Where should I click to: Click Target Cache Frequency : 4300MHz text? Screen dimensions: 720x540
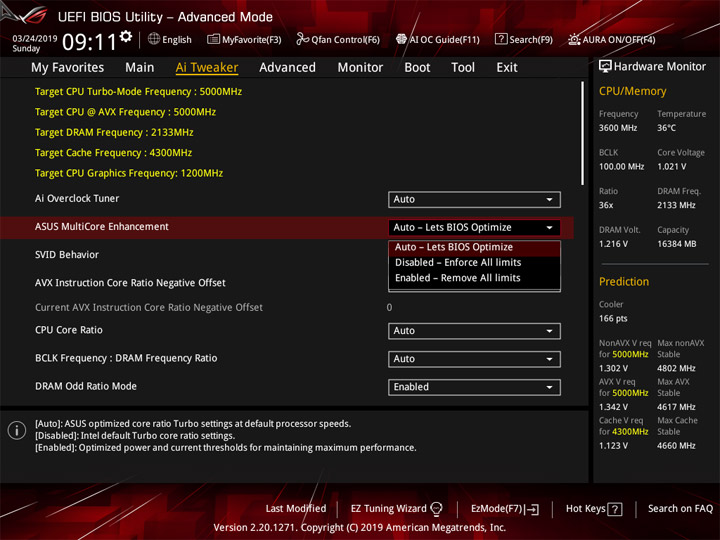(x=113, y=152)
